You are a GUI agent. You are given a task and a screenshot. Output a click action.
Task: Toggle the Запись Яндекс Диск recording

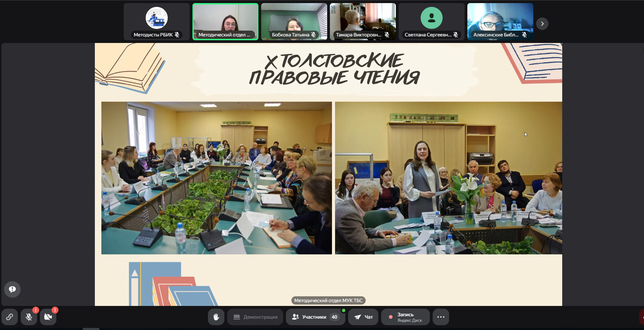[405, 317]
